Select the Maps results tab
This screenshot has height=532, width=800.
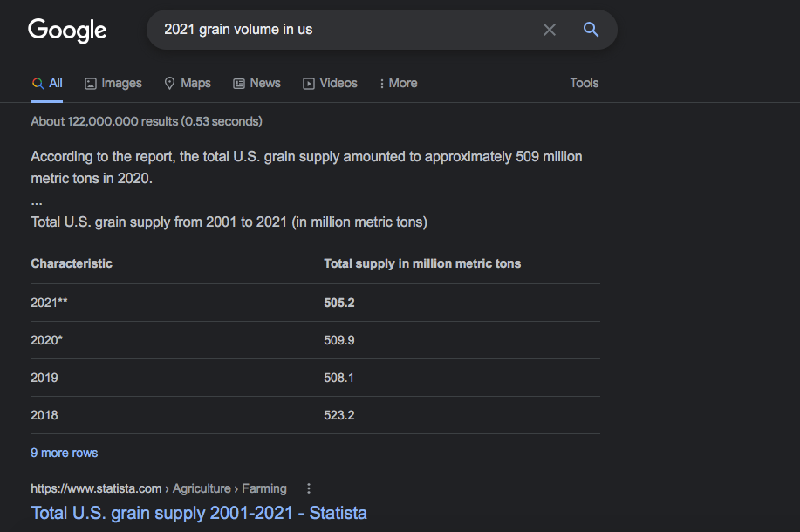click(195, 84)
